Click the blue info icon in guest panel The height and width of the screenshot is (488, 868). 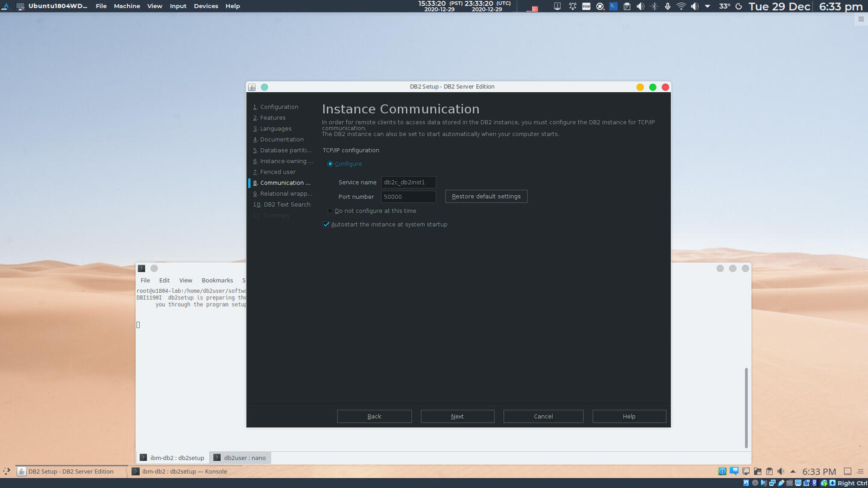pos(722,471)
